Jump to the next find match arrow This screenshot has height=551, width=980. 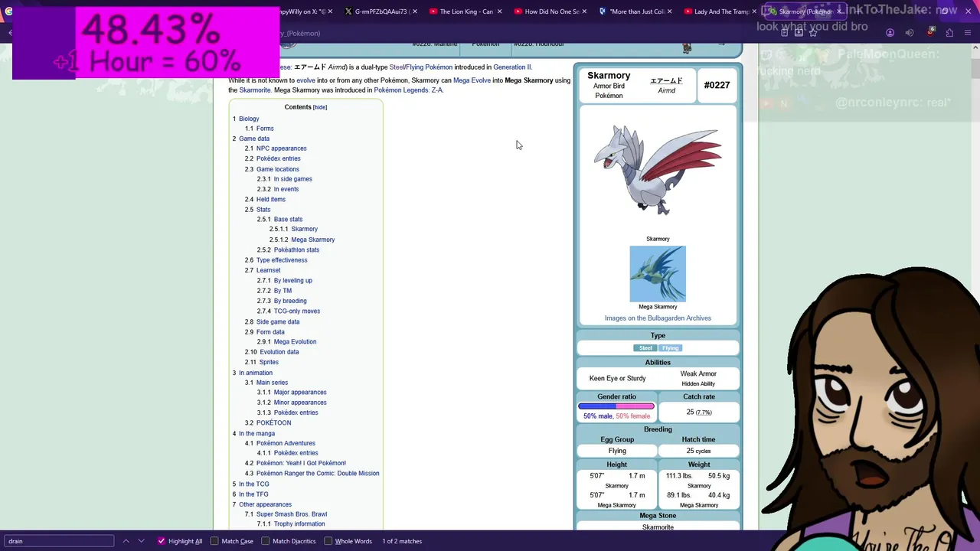click(141, 541)
